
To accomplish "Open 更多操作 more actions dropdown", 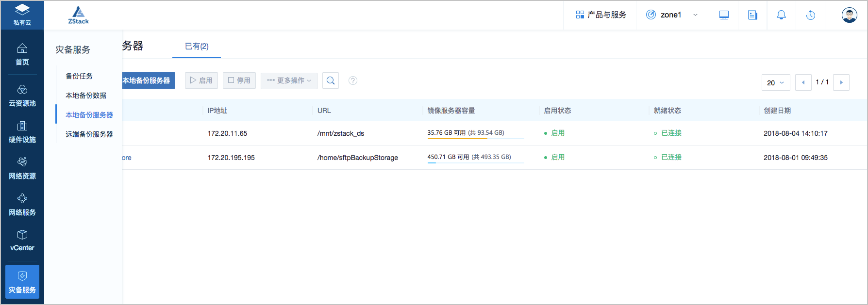I will click(289, 80).
